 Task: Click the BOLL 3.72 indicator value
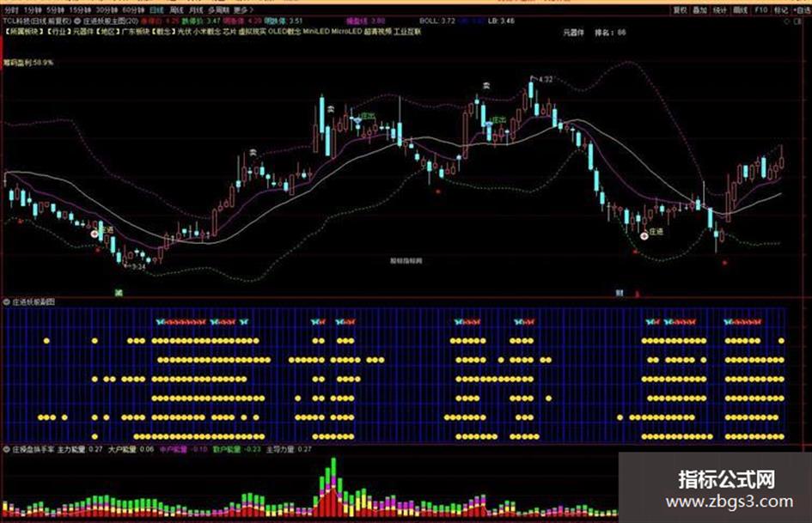point(437,21)
